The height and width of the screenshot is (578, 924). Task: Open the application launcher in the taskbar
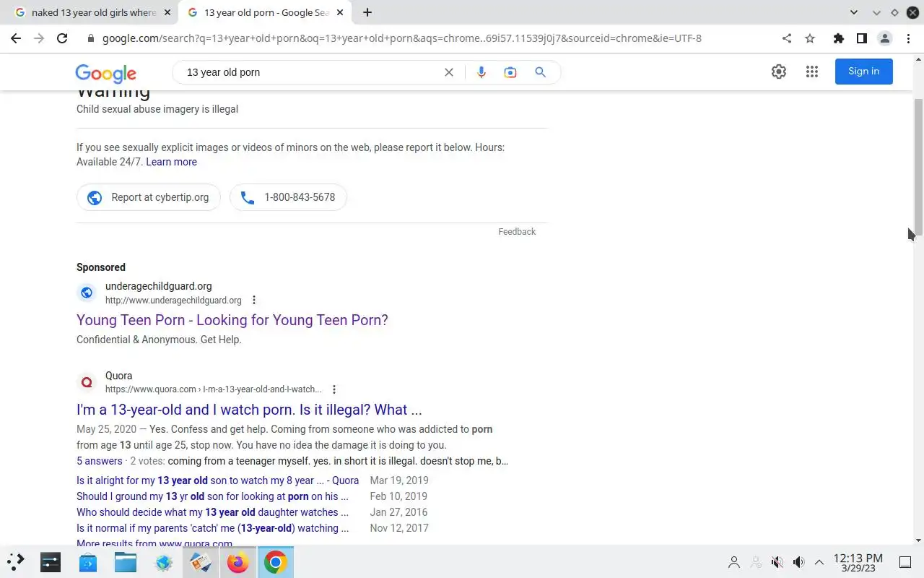(16, 561)
